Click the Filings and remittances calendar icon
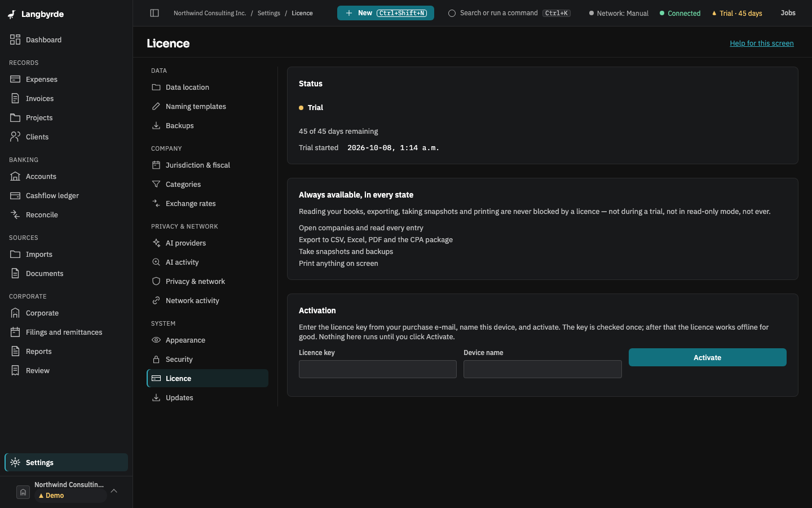Screen dimensions: 812x508 coord(15,332)
